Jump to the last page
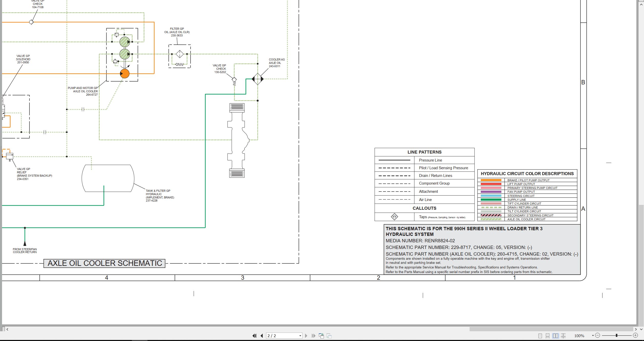 point(313,336)
